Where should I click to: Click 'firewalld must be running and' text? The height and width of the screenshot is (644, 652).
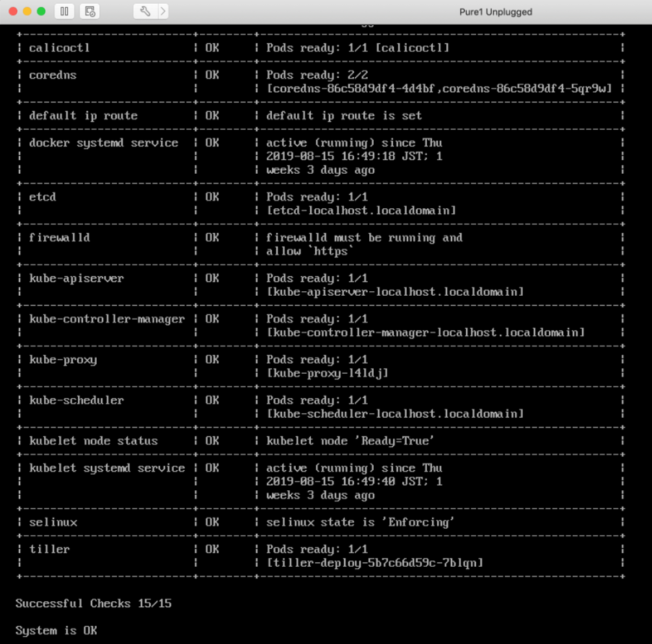pos(365,237)
